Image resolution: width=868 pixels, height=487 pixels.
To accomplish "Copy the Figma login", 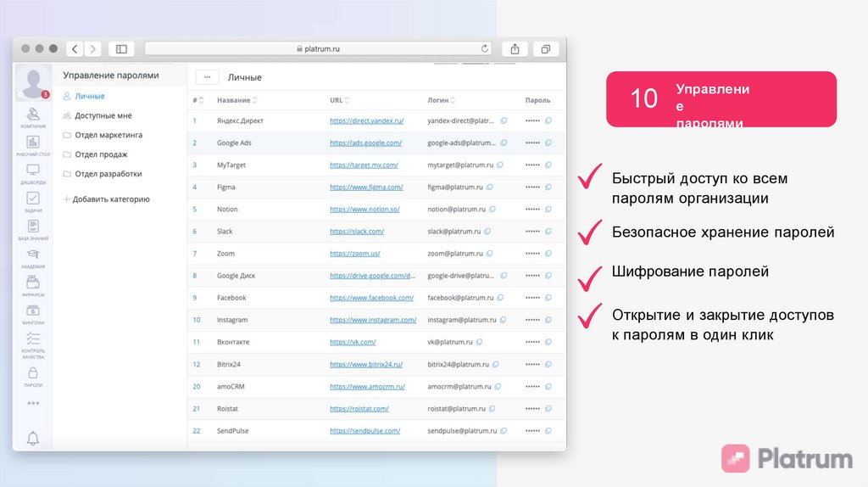I will tap(489, 188).
